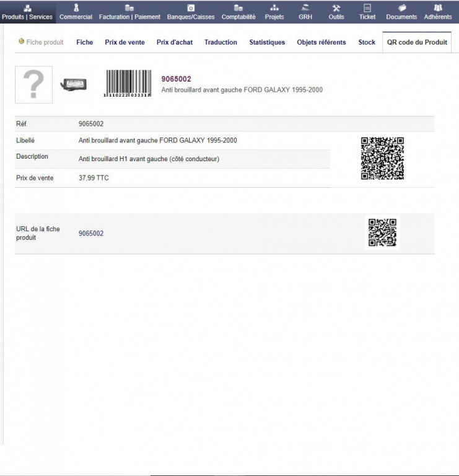Screen dimensions: 459x476
Task: Click the large product QR code
Action: coord(382,159)
